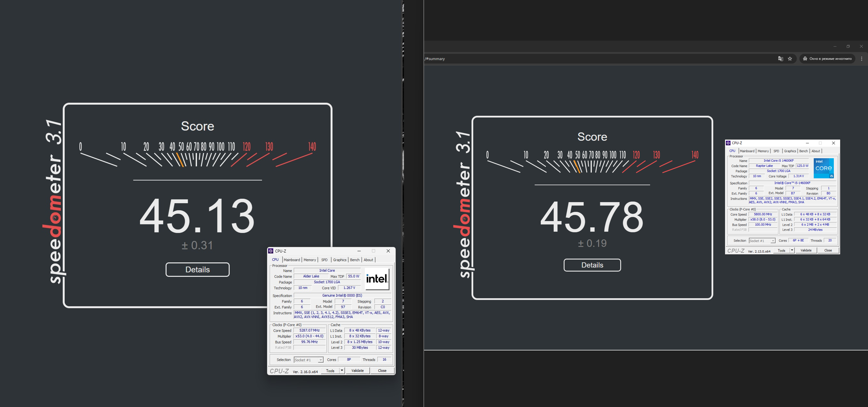Switch to Memory tab in Alder Lake CPU-Z

click(x=309, y=260)
